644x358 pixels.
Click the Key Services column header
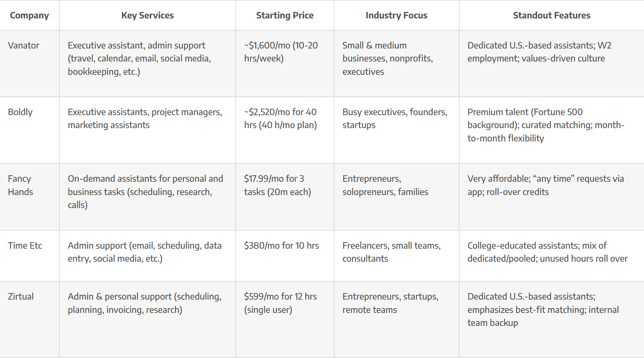click(147, 15)
